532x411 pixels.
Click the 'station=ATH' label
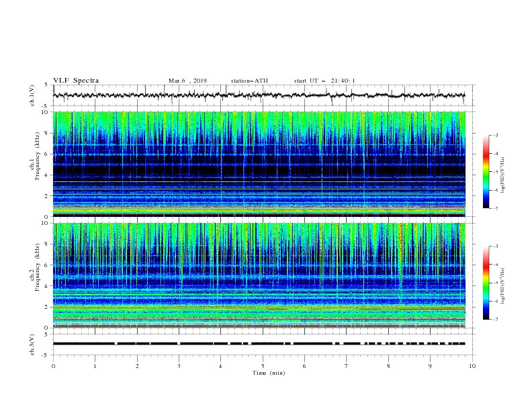pos(249,81)
